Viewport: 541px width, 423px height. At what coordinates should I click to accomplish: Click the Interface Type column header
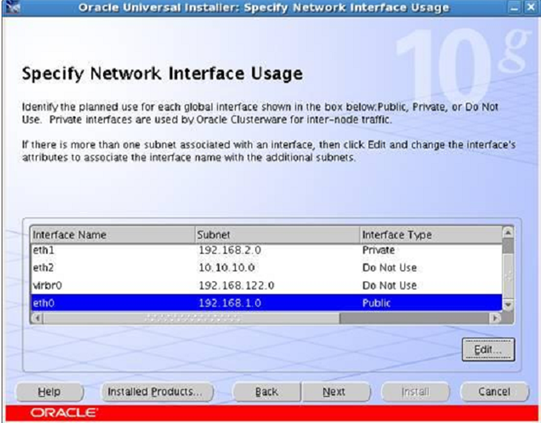(431, 235)
